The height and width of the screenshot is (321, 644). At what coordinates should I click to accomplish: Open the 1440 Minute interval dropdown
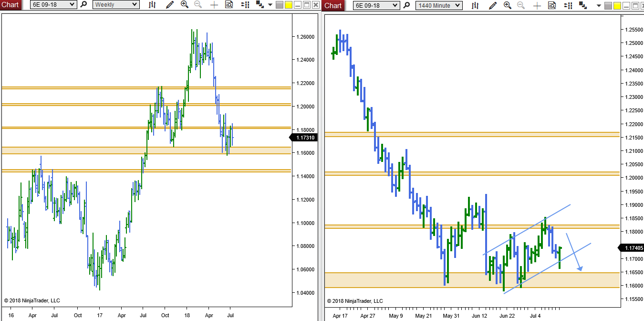click(x=439, y=5)
